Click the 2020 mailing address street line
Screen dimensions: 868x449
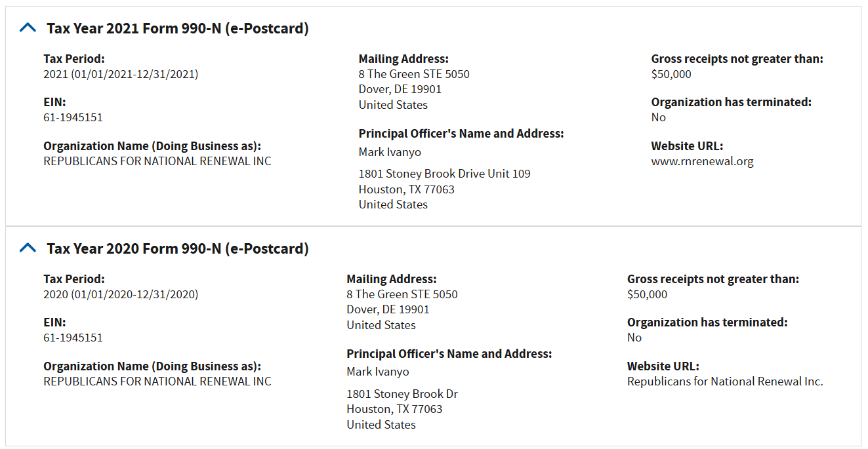(x=402, y=294)
